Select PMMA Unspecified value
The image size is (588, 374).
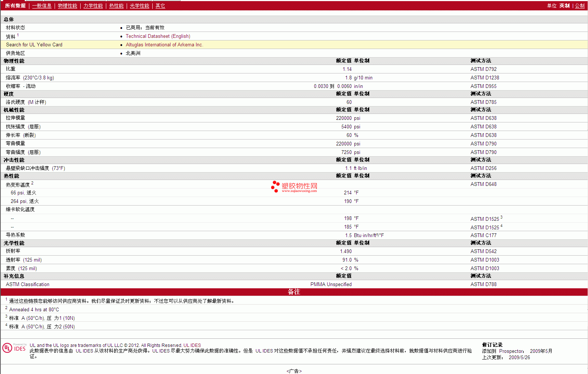click(331, 285)
